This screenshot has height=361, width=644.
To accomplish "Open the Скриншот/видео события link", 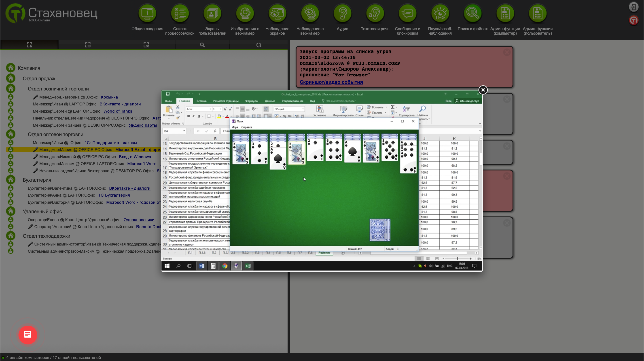I will (x=331, y=82).
